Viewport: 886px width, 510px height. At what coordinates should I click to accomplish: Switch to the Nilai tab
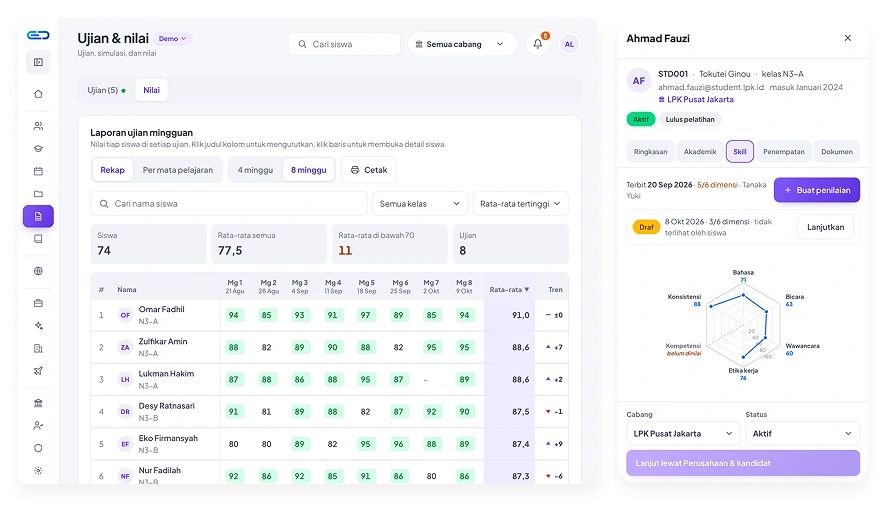tap(151, 90)
